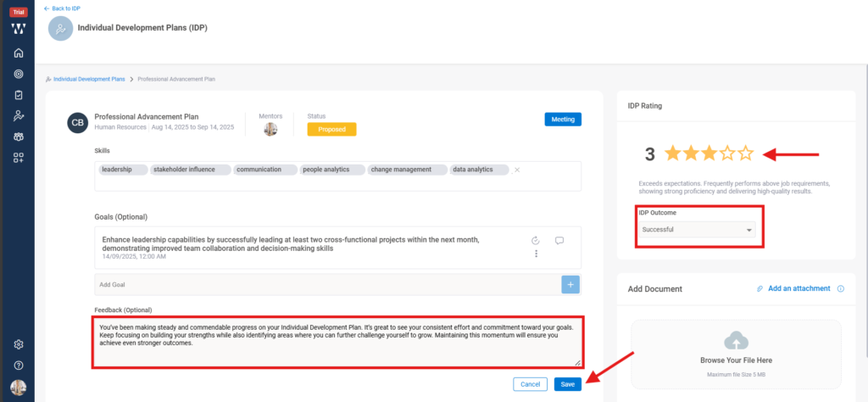Image resolution: width=868 pixels, height=402 pixels.
Task: Open the development plans icon in sidebar
Action: 19,115
